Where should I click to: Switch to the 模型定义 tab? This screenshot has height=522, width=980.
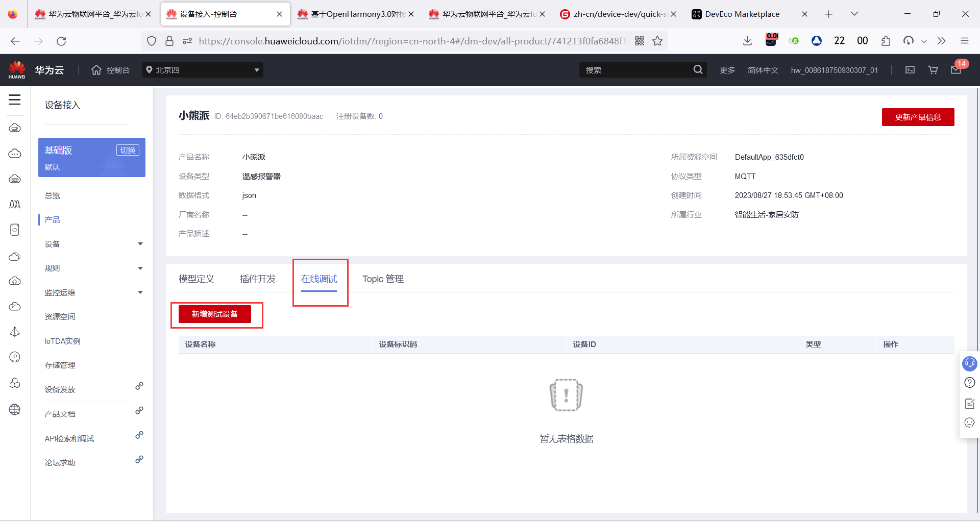[197, 279]
